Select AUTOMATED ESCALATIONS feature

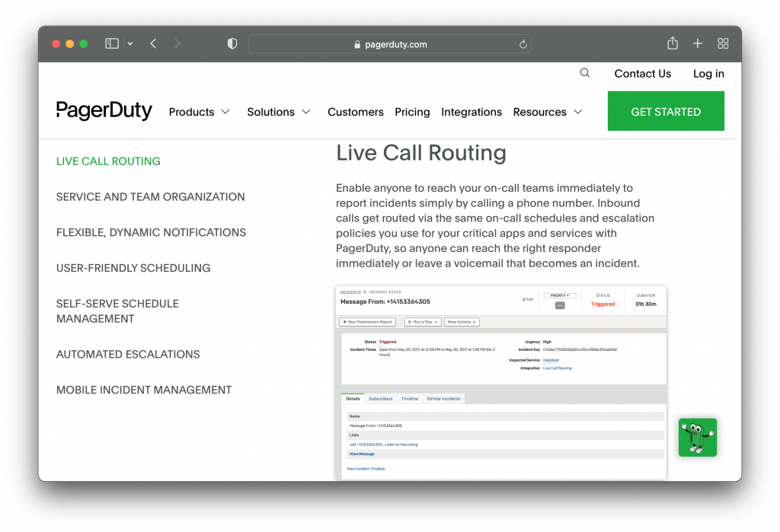tap(128, 354)
